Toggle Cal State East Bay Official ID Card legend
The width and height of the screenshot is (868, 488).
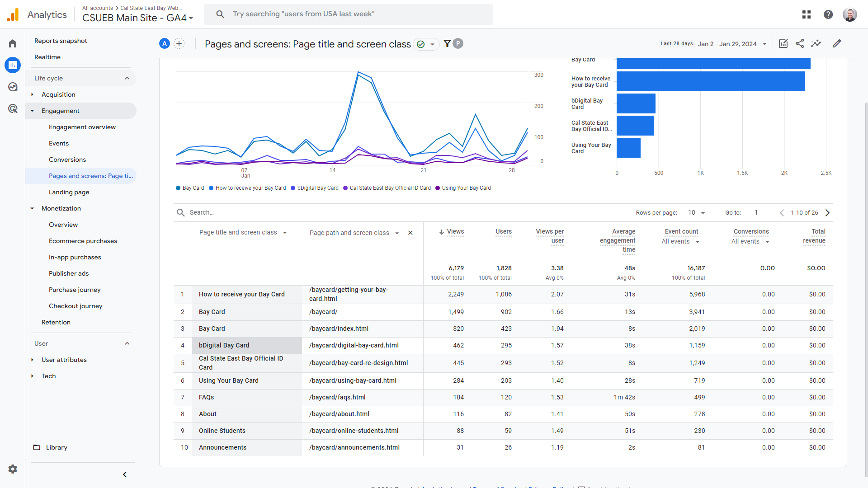click(387, 188)
